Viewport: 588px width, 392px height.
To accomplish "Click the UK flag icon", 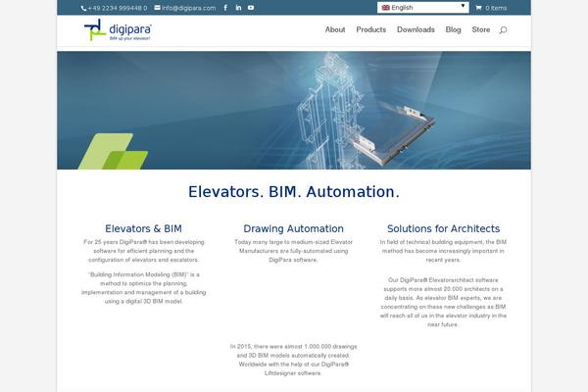I will click(385, 8).
